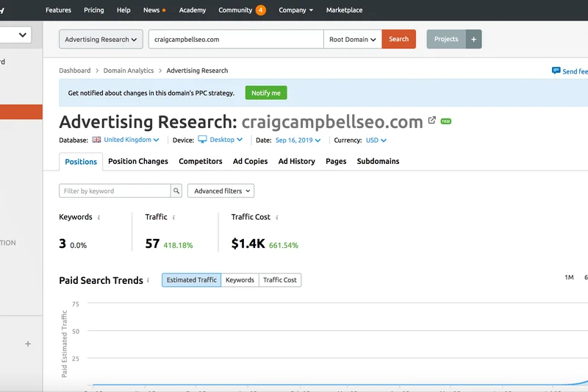Click the plus icon in left sidebar

click(x=28, y=343)
